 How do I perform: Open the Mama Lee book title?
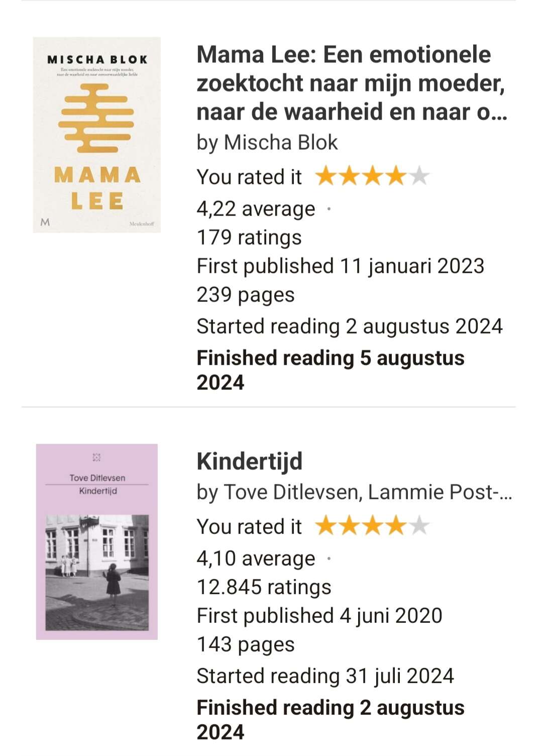(352, 83)
